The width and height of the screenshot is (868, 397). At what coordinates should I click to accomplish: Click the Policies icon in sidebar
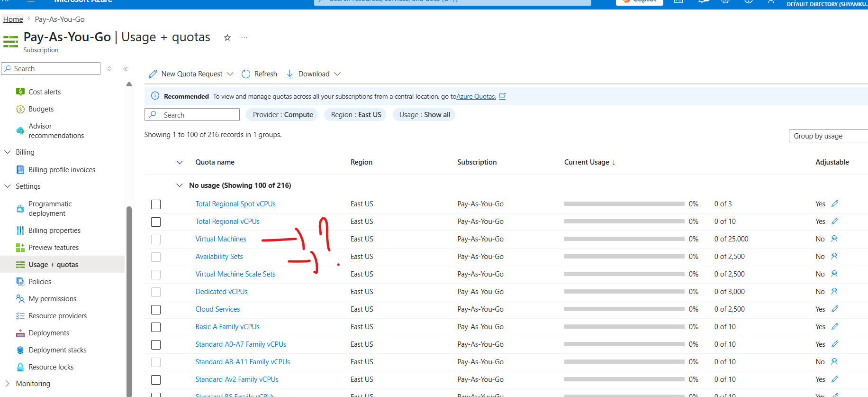(x=20, y=282)
